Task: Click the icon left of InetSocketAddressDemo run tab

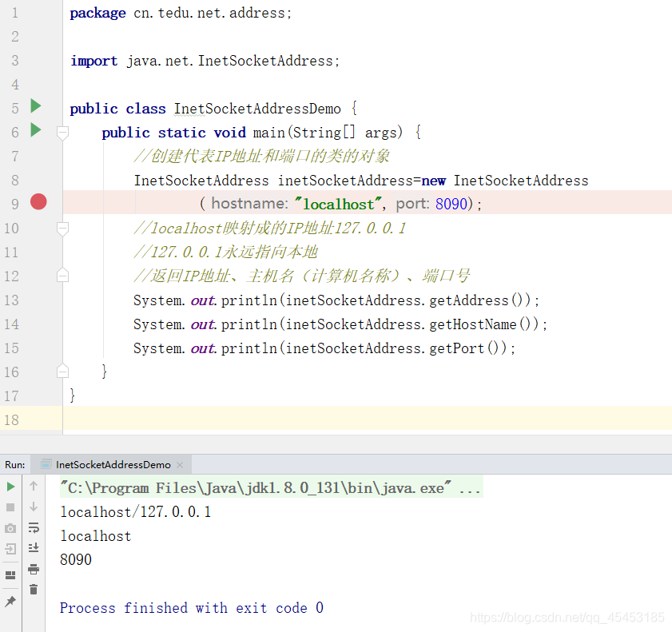Action: [x=46, y=464]
